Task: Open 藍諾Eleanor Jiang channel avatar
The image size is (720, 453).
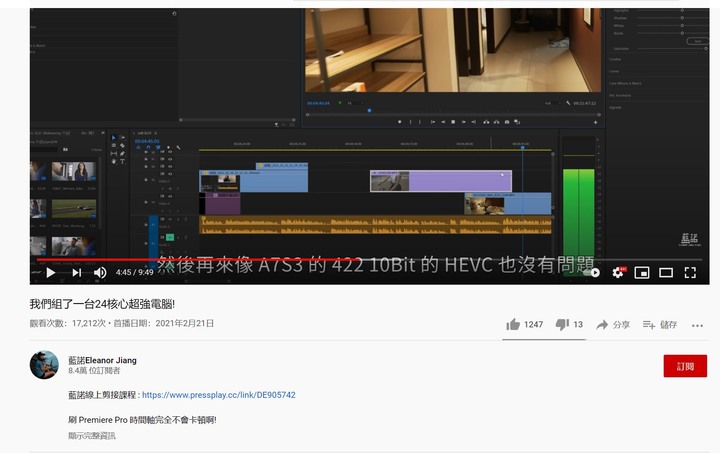Action: point(44,365)
